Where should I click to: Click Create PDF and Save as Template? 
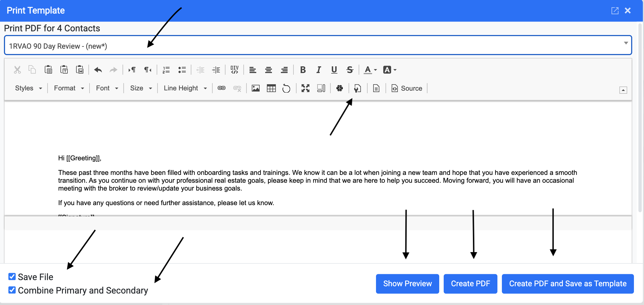(568, 284)
